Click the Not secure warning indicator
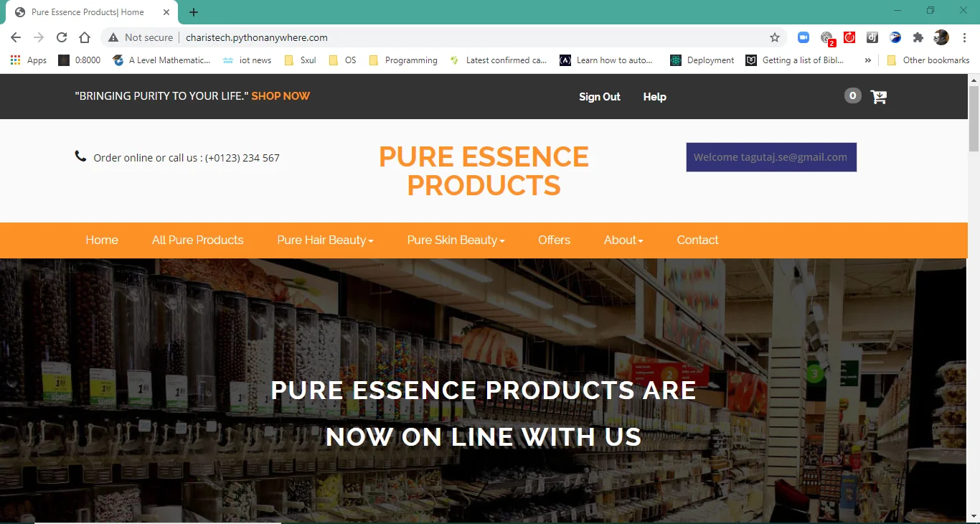Image resolution: width=980 pixels, height=524 pixels. [141, 37]
